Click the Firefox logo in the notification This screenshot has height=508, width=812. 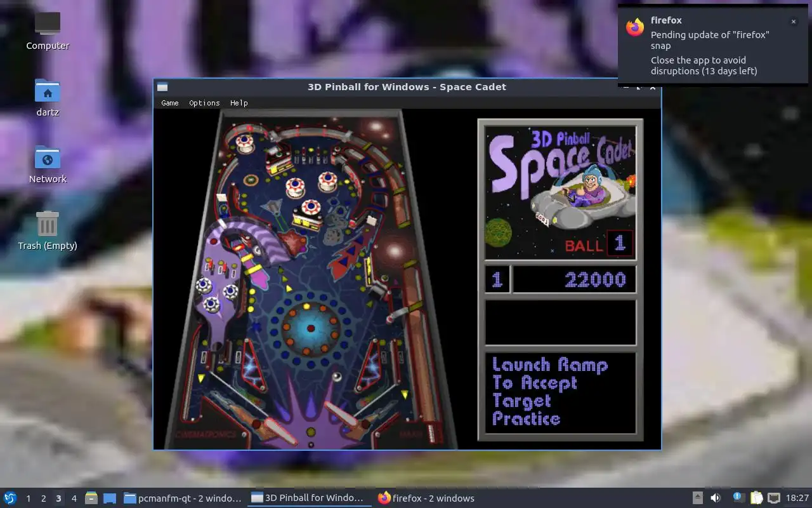(635, 27)
